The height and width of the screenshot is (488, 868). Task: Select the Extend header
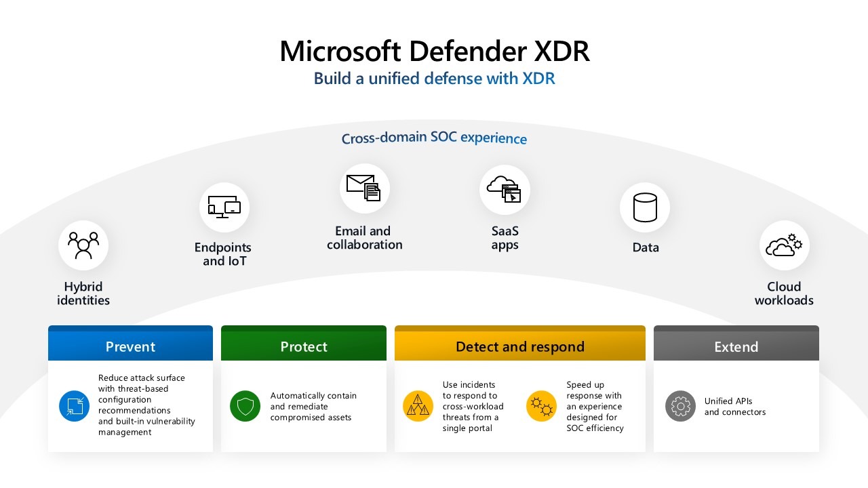pyautogui.click(x=736, y=344)
